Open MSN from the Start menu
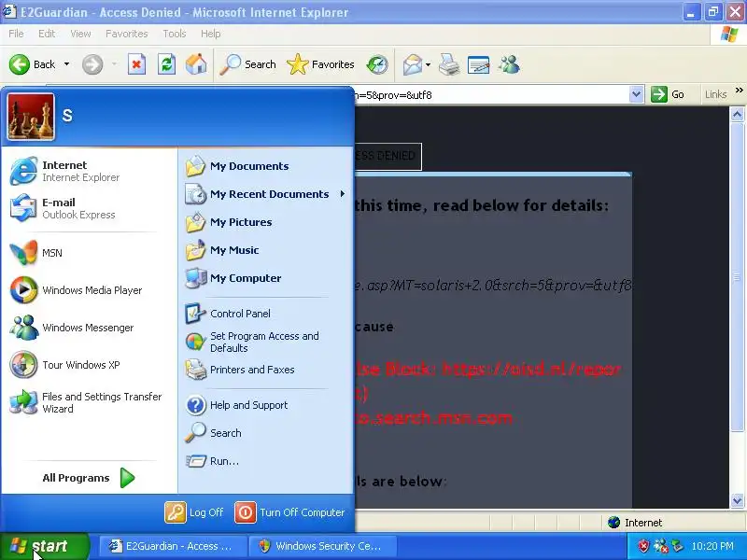747x560 pixels. pos(89,253)
